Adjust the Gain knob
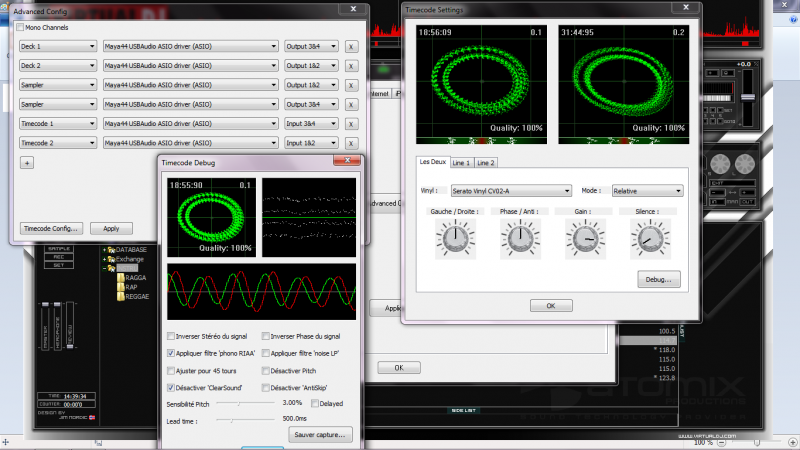Image resolution: width=800 pixels, height=450 pixels. click(583, 238)
